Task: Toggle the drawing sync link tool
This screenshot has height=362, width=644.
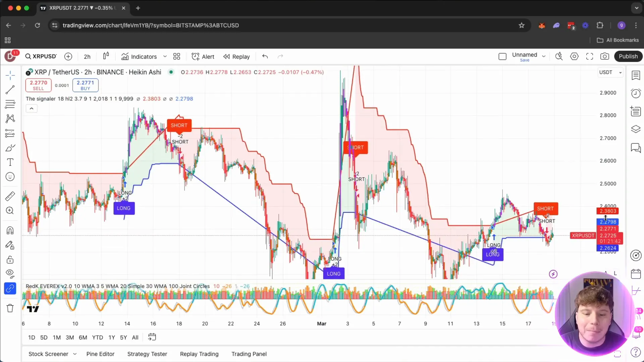Action: [10, 288]
